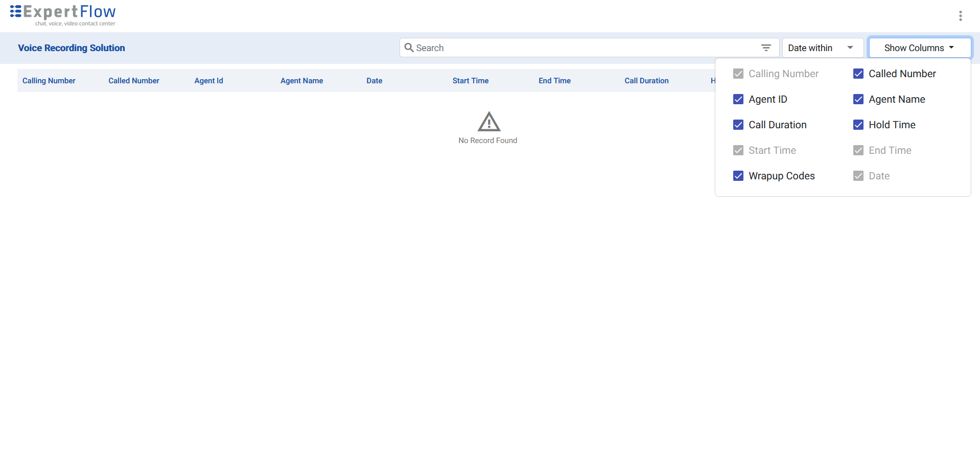Click the No Record Found warning triangle
This screenshot has width=980, height=467.
(x=488, y=122)
